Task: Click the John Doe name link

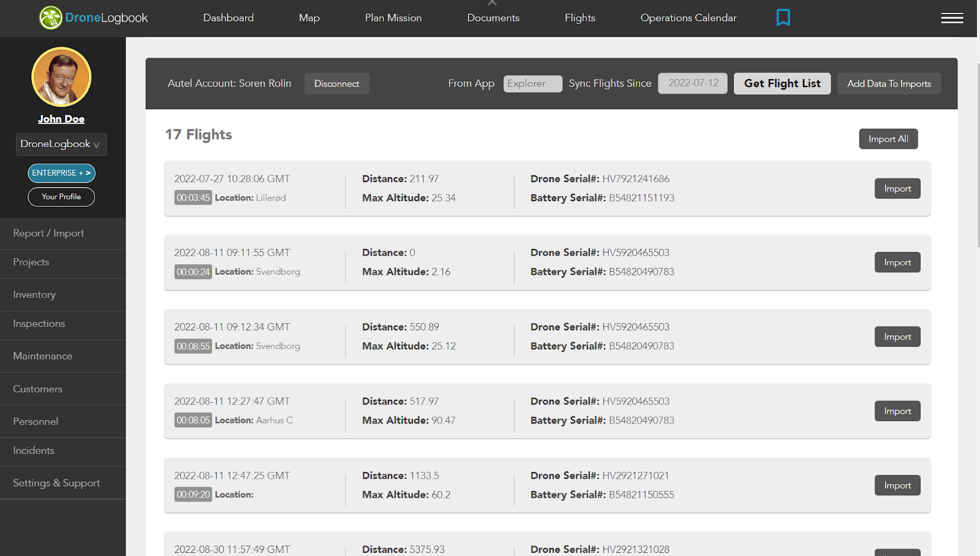Action: [x=61, y=119]
